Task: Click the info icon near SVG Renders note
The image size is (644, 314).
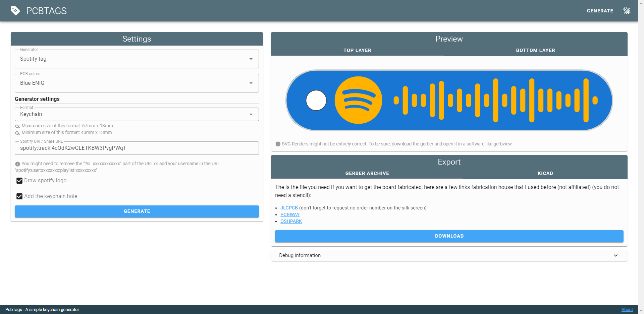Action: pos(278,144)
